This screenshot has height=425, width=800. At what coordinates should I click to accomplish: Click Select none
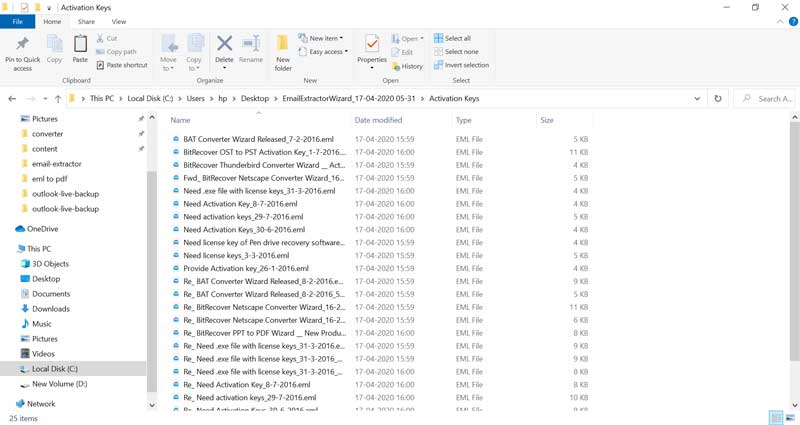click(456, 52)
